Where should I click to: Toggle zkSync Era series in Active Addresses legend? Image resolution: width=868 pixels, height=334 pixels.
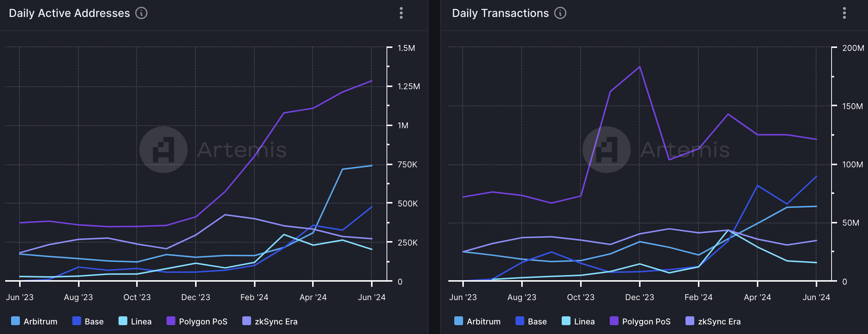click(x=270, y=321)
